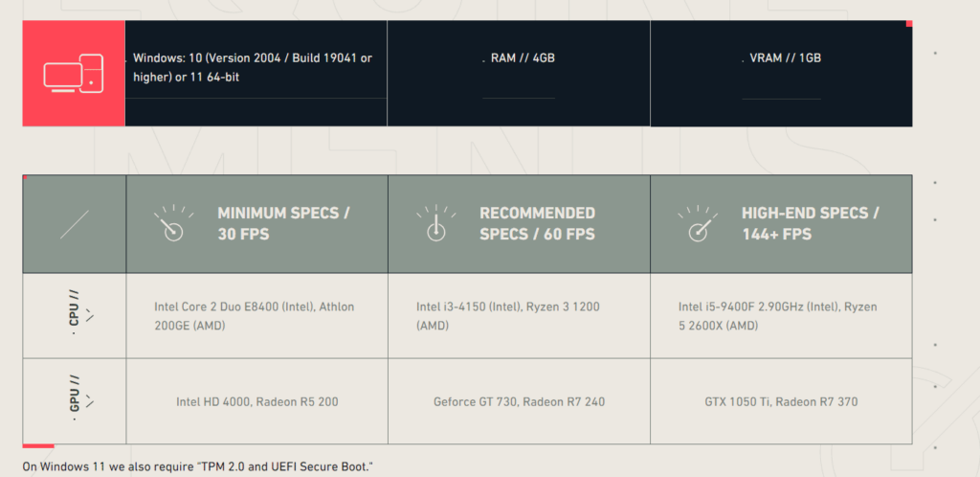Select the Minimum Specs / 30 FPS header
This screenshot has height=477, width=980.
[x=283, y=223]
